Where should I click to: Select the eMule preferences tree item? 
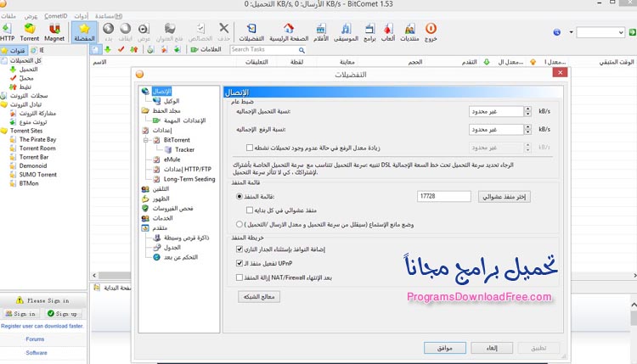172,160
